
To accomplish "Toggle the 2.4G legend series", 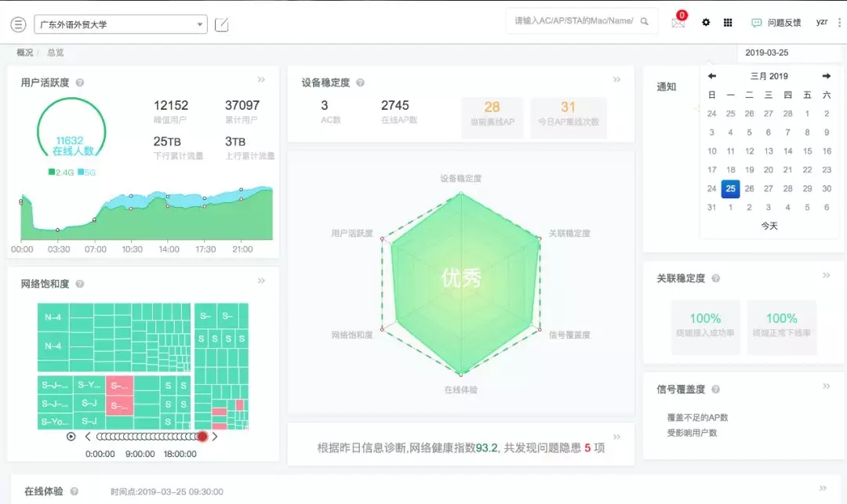I will [x=60, y=172].
